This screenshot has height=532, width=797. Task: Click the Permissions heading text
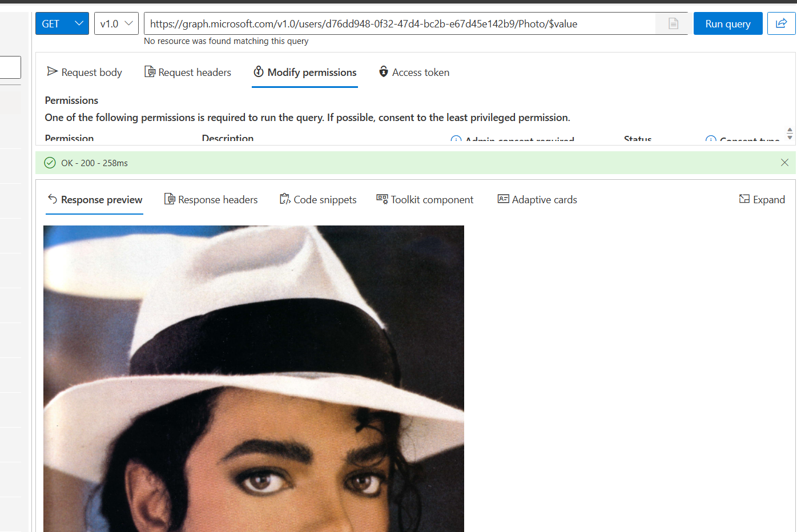[71, 100]
